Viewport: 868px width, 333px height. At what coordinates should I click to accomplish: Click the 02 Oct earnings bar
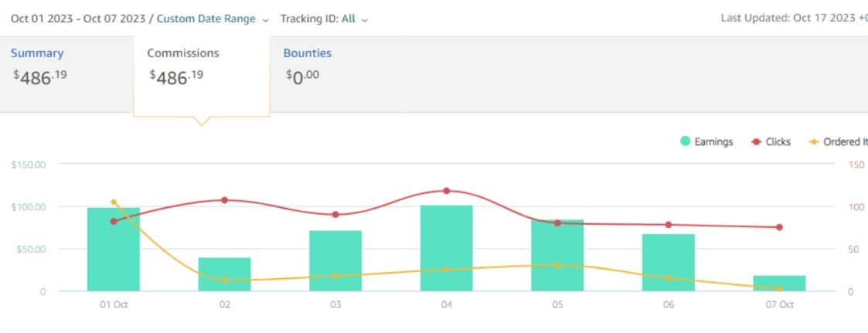tap(224, 274)
